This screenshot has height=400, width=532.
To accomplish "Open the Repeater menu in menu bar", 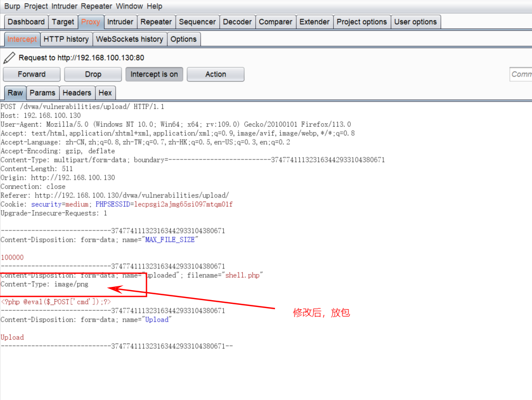I will click(96, 6).
